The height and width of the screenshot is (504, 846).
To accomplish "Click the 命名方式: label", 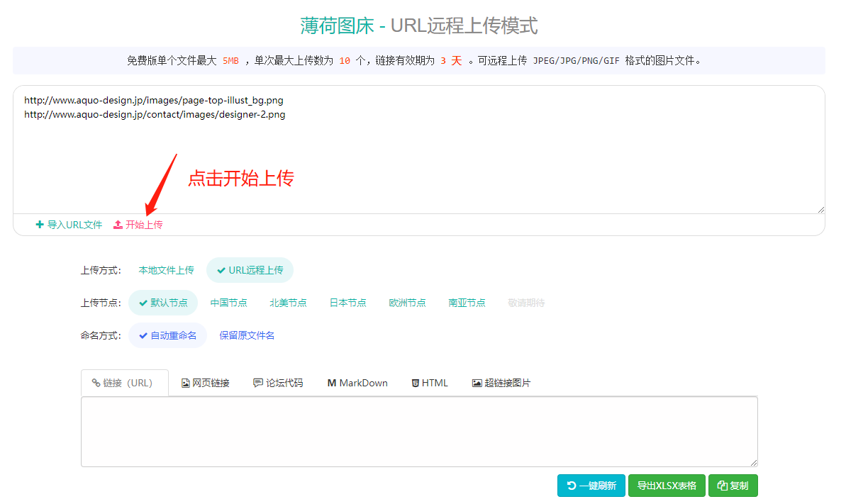I will (x=101, y=335).
